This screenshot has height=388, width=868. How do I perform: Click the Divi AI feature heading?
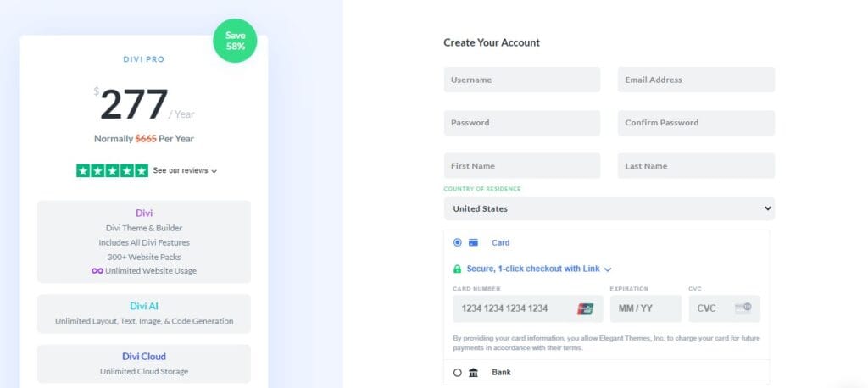(x=143, y=306)
